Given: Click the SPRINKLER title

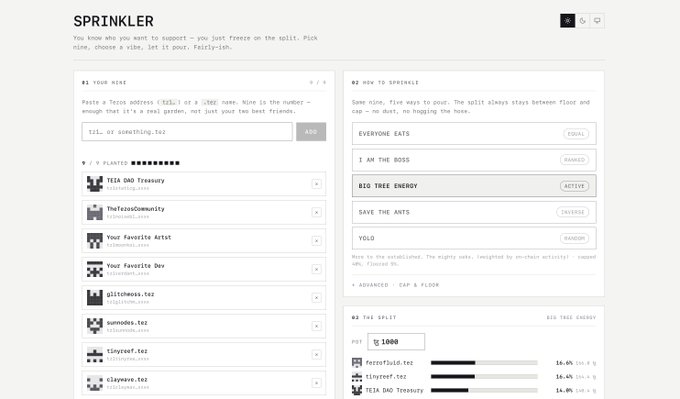Looking at the screenshot, I should coord(114,21).
